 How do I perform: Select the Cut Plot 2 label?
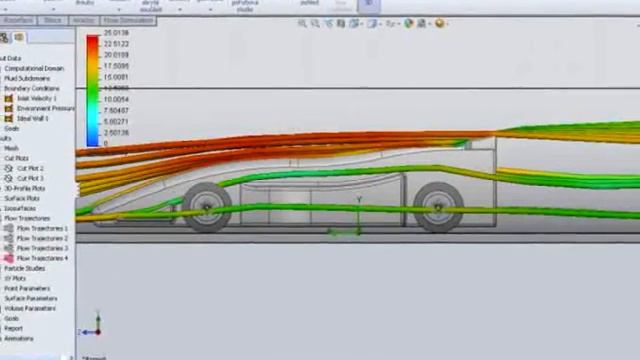30,168
